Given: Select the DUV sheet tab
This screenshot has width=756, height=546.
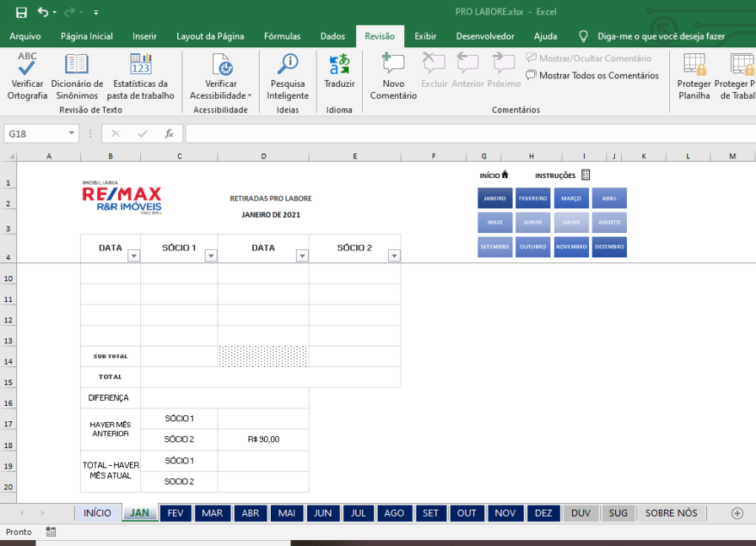Looking at the screenshot, I should click(x=580, y=513).
